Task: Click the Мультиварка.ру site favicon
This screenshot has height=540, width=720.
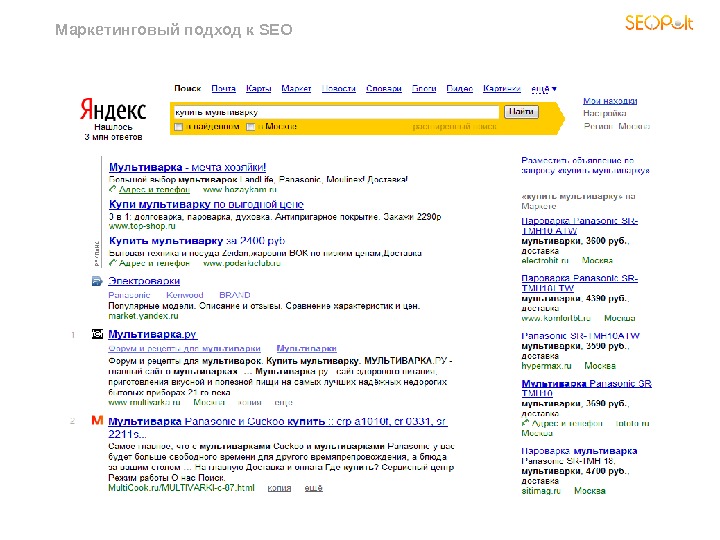Action: tap(97, 334)
